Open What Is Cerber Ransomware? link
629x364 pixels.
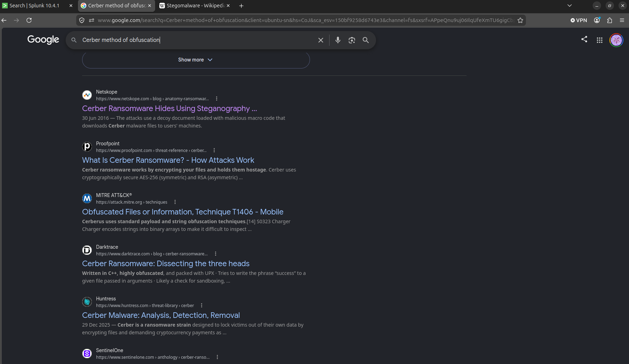click(168, 160)
